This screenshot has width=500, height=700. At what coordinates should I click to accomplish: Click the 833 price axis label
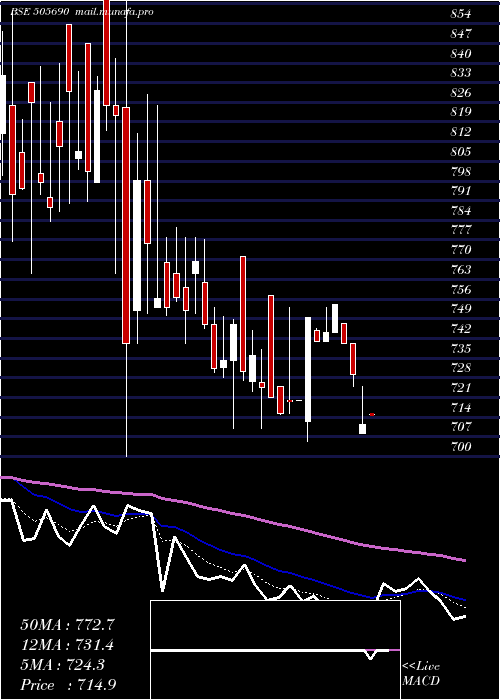tap(461, 73)
